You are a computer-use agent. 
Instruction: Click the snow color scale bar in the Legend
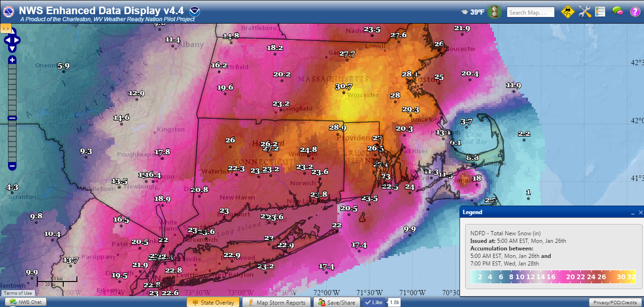[x=553, y=276]
